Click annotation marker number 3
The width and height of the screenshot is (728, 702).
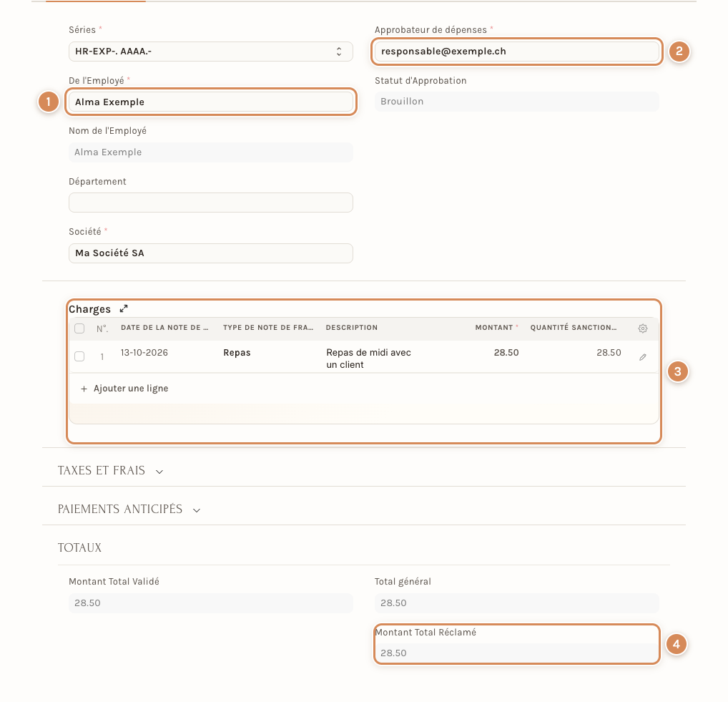[677, 371]
